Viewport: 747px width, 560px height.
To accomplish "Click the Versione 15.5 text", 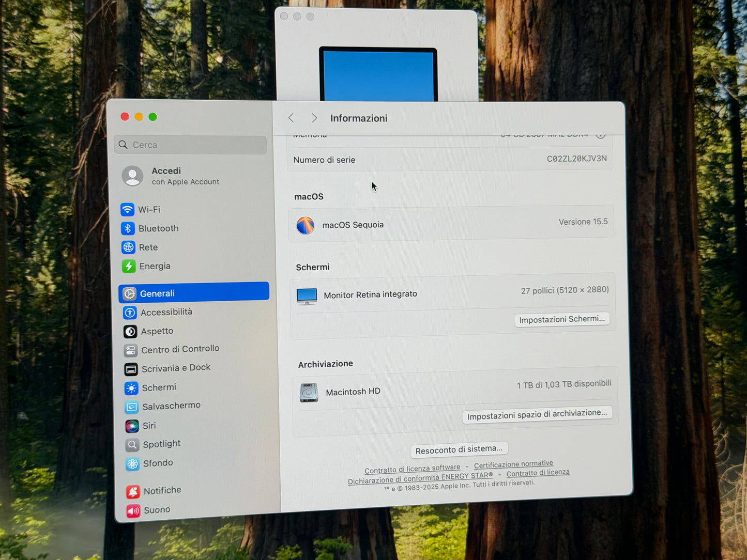I will 583,222.
